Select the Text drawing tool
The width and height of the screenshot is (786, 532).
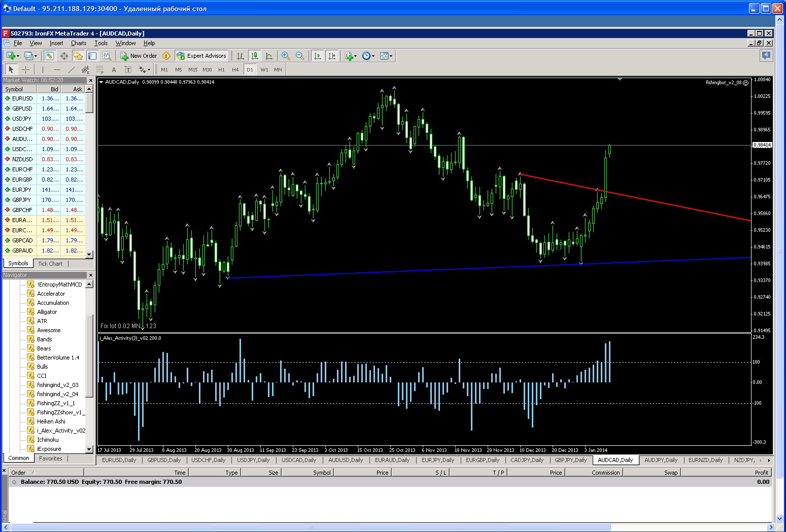point(114,69)
